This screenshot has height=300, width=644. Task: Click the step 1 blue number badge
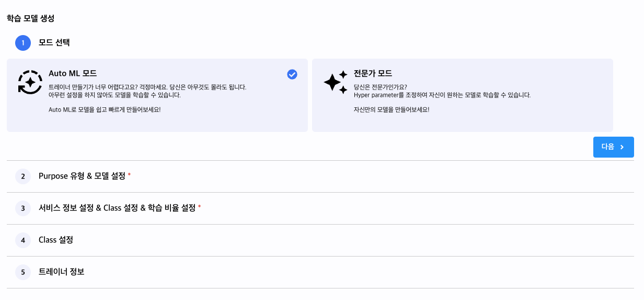(x=23, y=42)
